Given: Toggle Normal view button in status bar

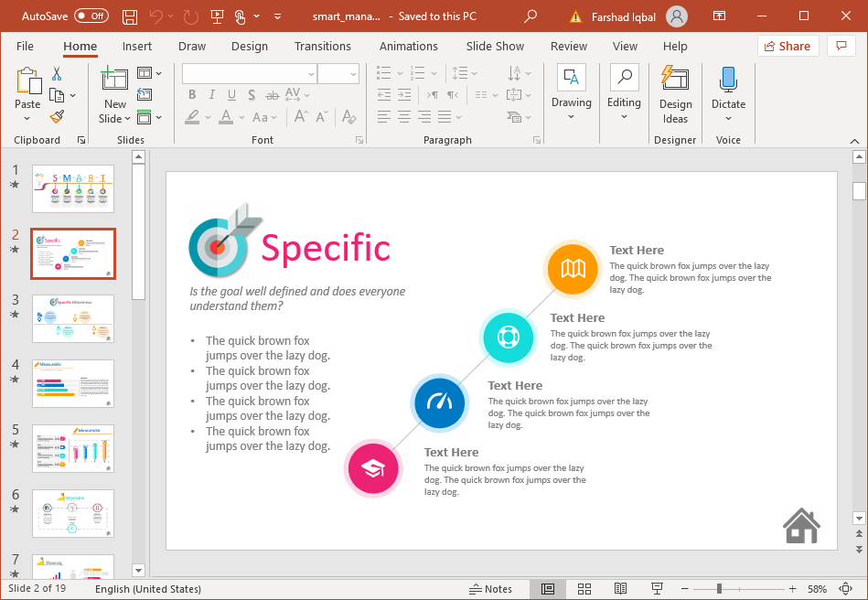Looking at the screenshot, I should pyautogui.click(x=548, y=589).
